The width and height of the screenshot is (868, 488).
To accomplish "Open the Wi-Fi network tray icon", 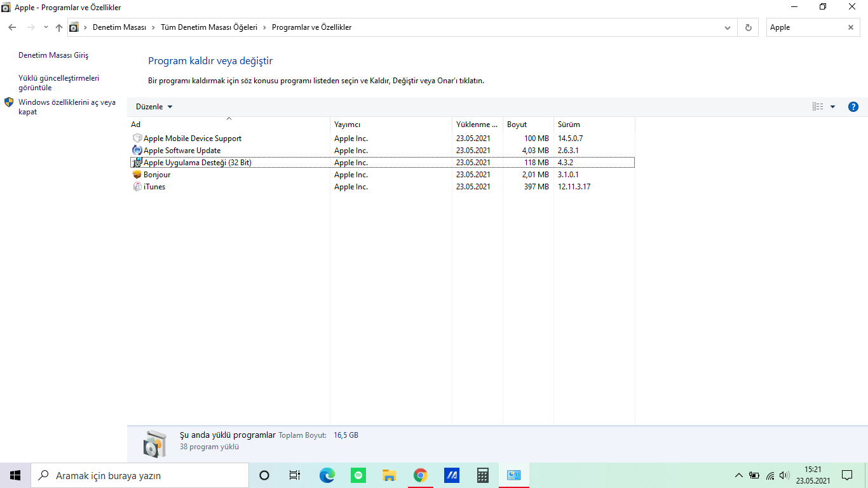I will (x=770, y=475).
